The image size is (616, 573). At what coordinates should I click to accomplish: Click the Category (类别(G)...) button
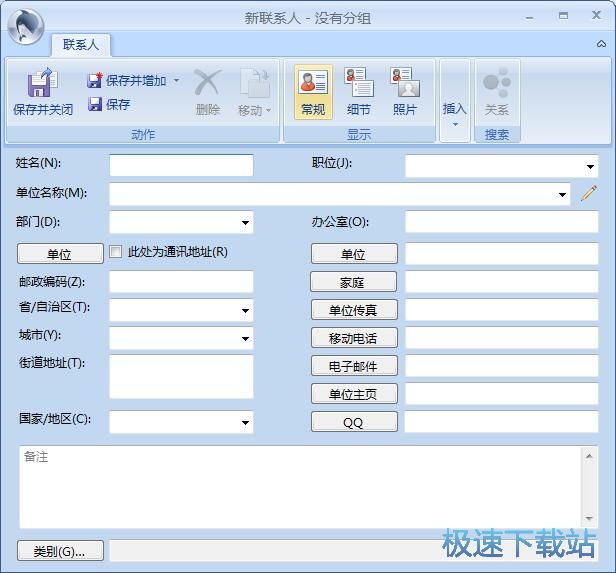tap(60, 551)
